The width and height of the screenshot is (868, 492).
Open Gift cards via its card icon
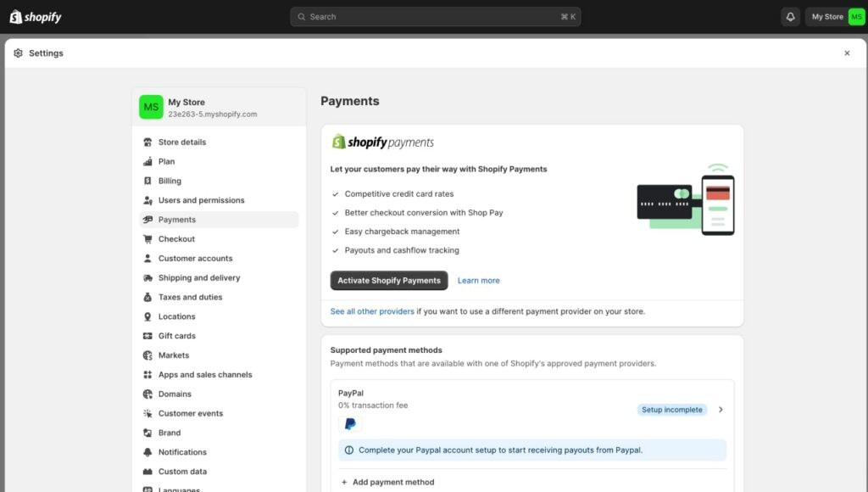tap(149, 335)
